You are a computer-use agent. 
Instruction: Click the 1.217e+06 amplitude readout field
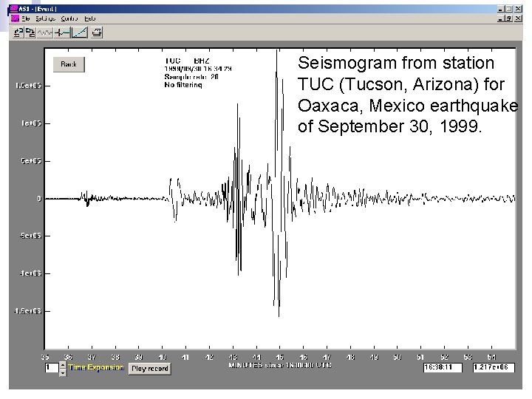point(494,367)
